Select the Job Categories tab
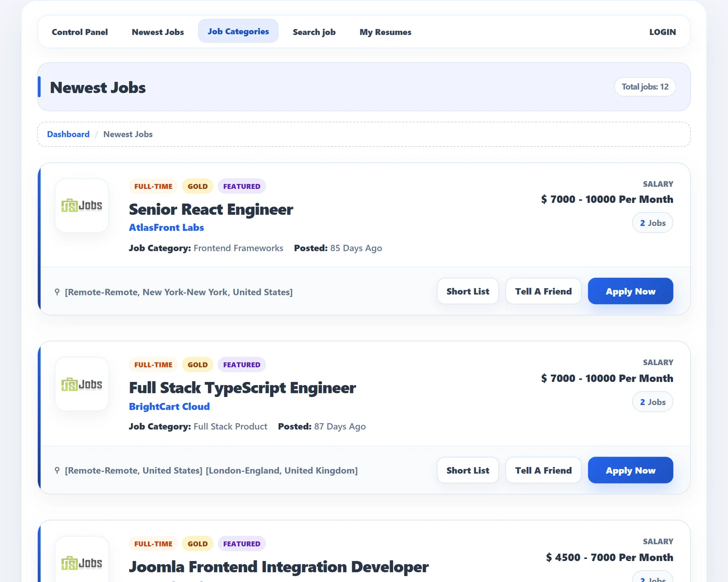This screenshot has width=728, height=582. [238, 31]
